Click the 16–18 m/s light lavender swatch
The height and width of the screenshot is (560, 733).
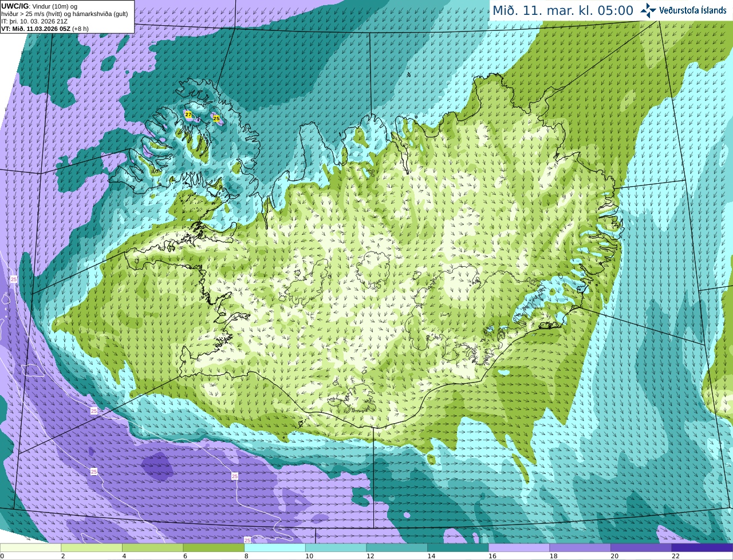point(519,548)
